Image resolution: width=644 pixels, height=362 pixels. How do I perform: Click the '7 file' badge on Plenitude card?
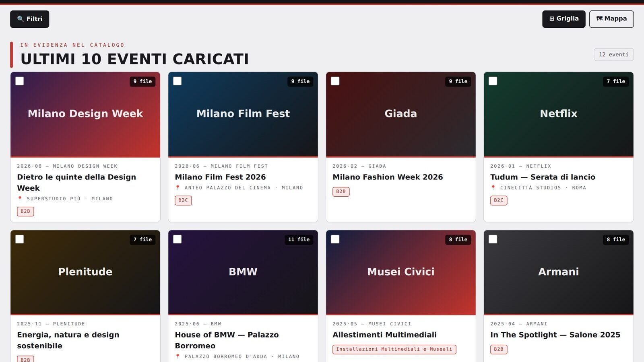tap(142, 239)
